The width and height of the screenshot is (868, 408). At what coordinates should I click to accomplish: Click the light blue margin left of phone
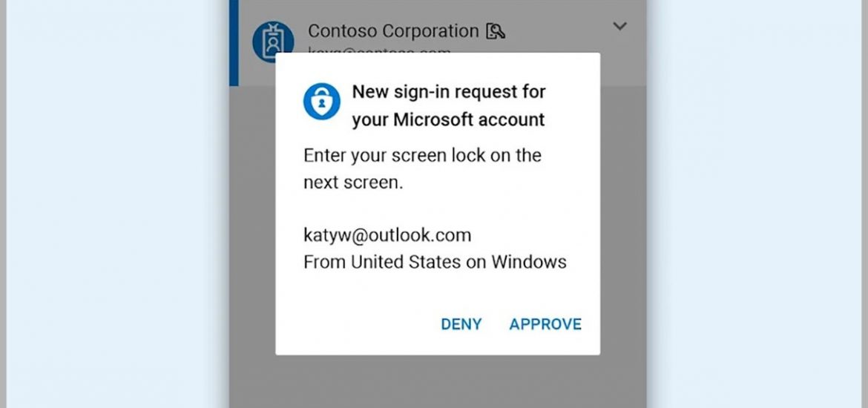116,204
